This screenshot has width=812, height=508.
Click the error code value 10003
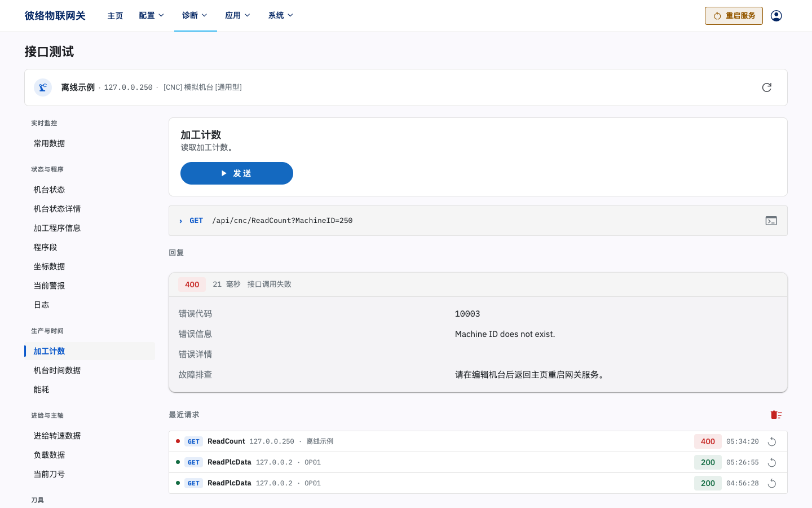[467, 314]
